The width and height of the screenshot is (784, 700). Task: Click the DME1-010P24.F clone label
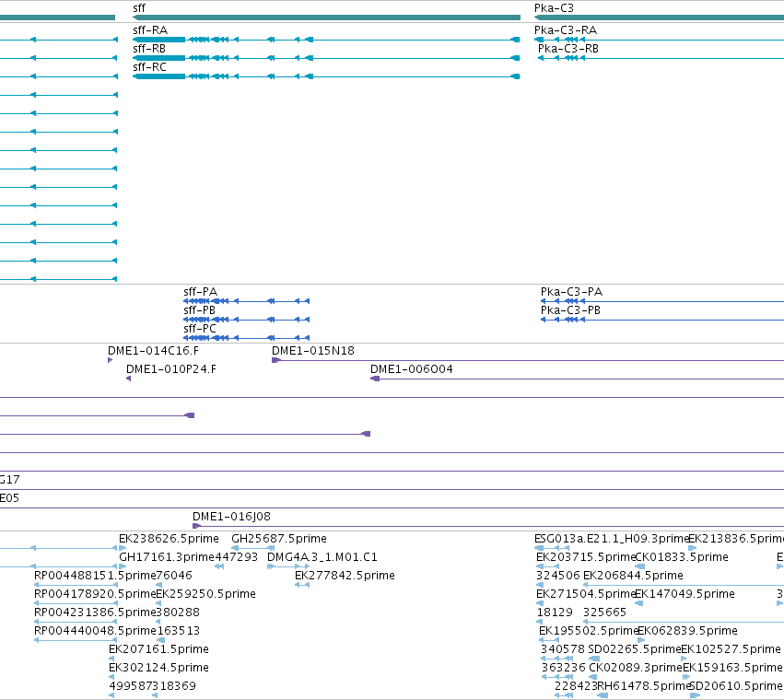(171, 369)
